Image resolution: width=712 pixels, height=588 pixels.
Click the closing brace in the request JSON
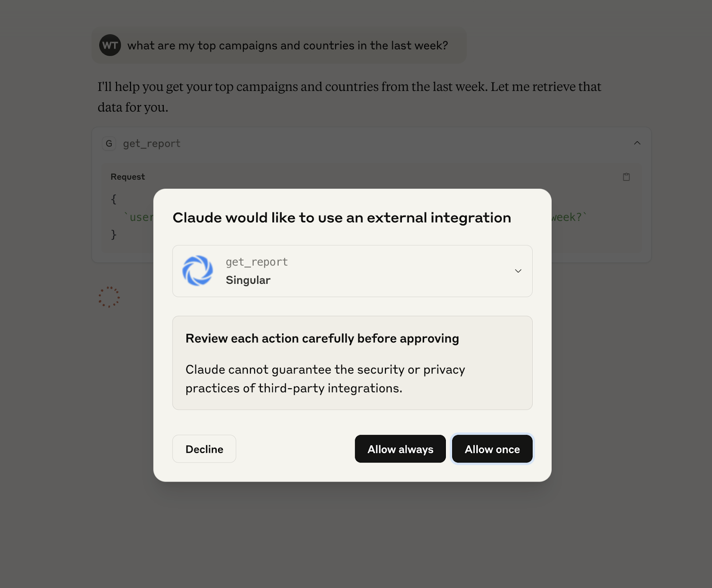pos(114,234)
